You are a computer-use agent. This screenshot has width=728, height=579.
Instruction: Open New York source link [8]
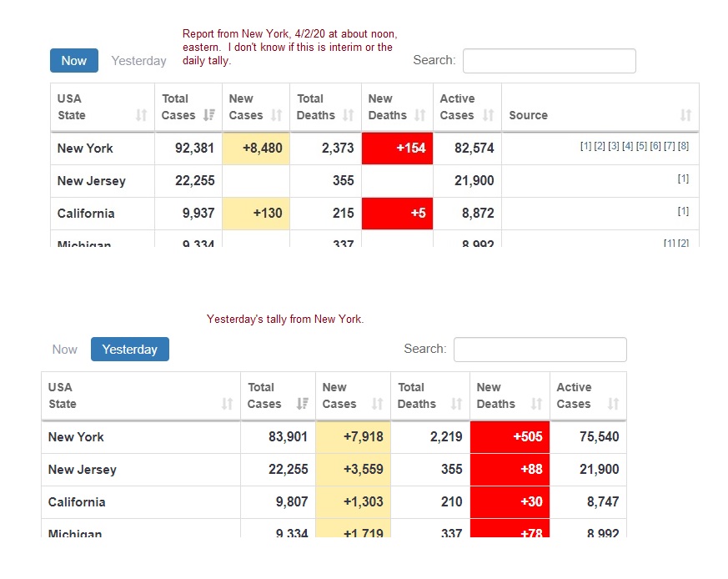tap(684, 146)
